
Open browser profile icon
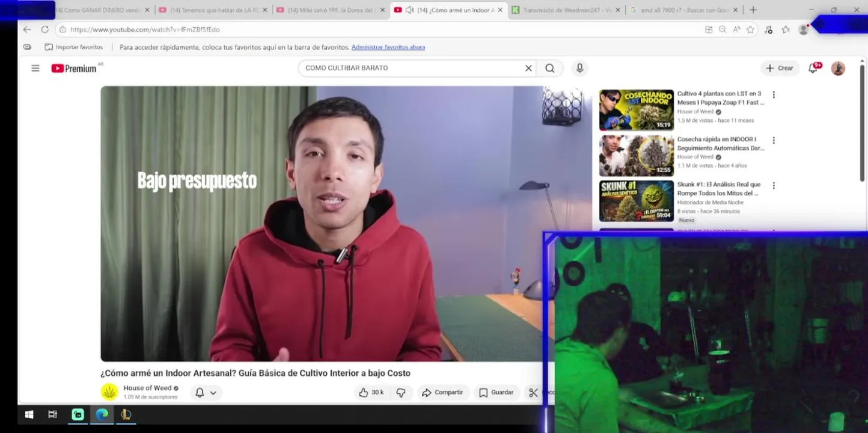[803, 29]
